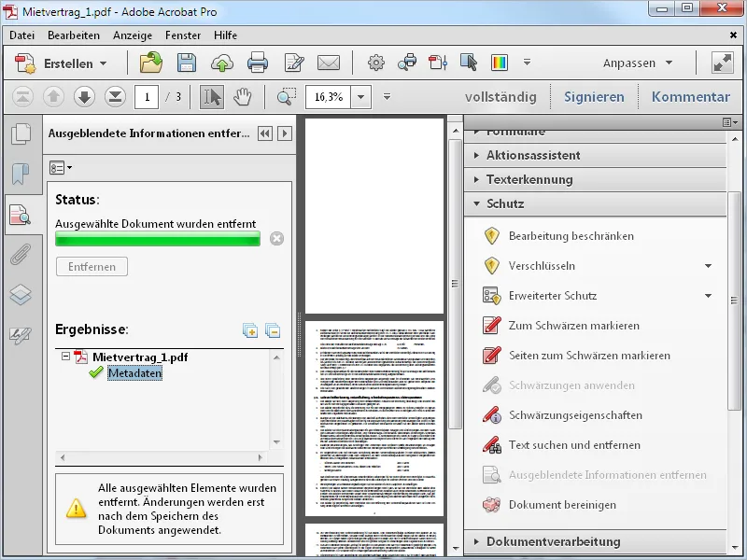Click the page number input field

(x=147, y=97)
